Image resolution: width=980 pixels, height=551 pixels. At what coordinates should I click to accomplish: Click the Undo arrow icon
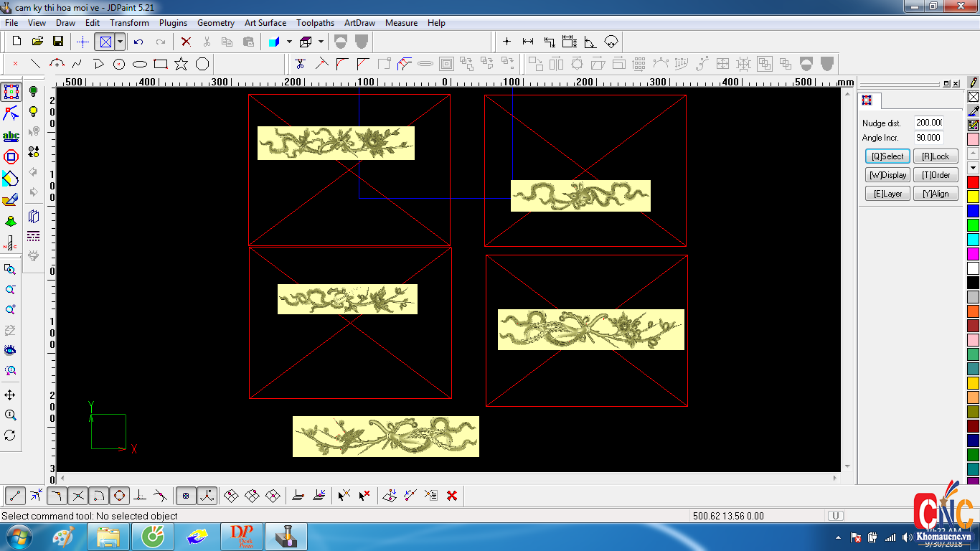tap(138, 42)
